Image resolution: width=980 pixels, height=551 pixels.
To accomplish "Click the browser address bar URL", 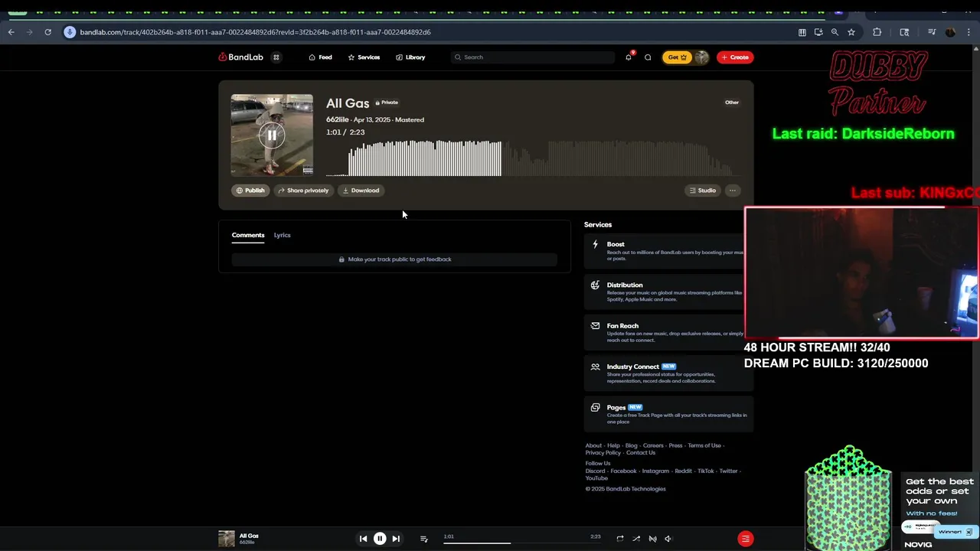I will tap(255, 32).
